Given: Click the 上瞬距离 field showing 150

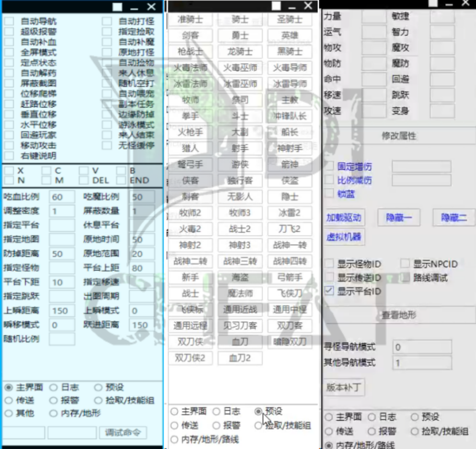Looking at the screenshot, I should (x=62, y=310).
